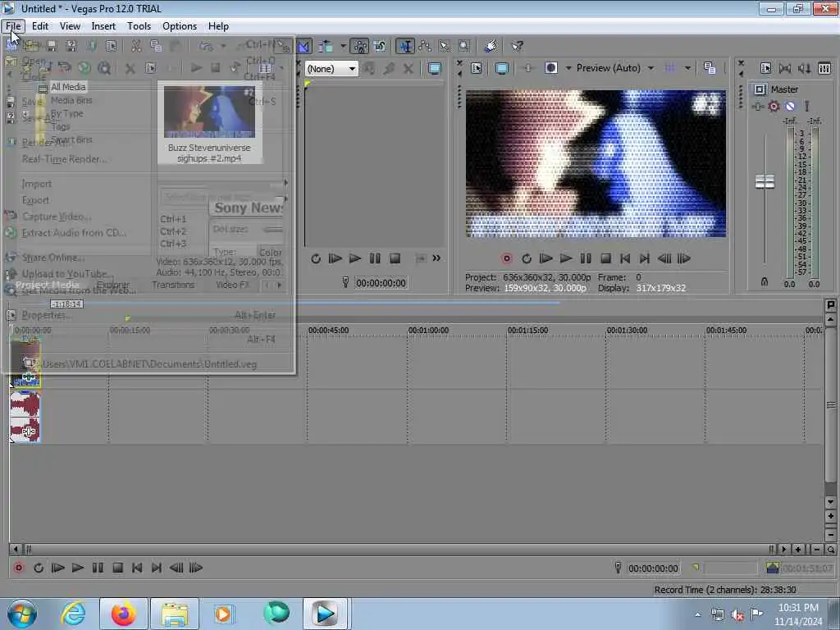Open the trimmer (None) media dropdown

331,69
